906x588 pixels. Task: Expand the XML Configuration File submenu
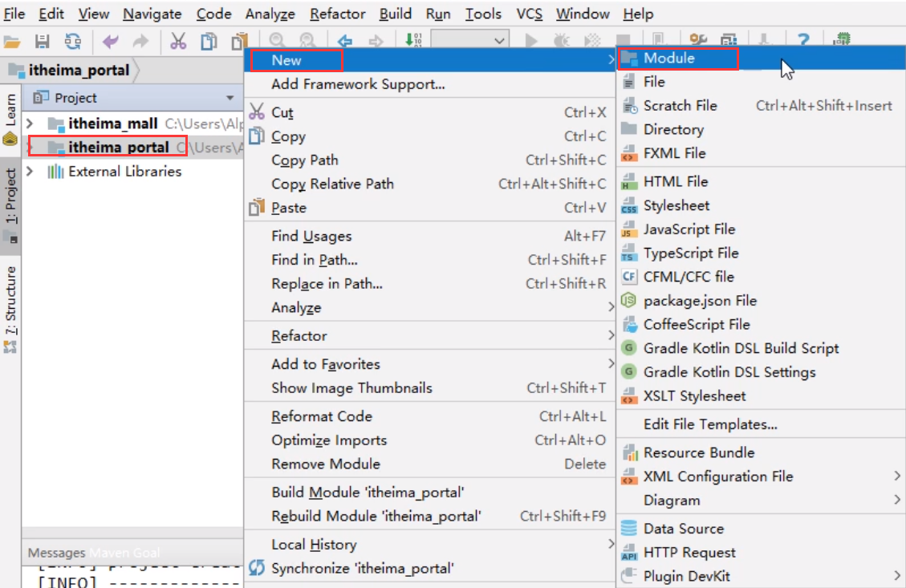coord(761,476)
